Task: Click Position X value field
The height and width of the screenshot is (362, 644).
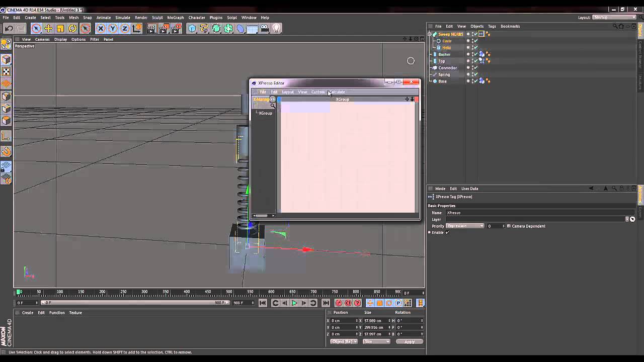Action: [x=345, y=321]
